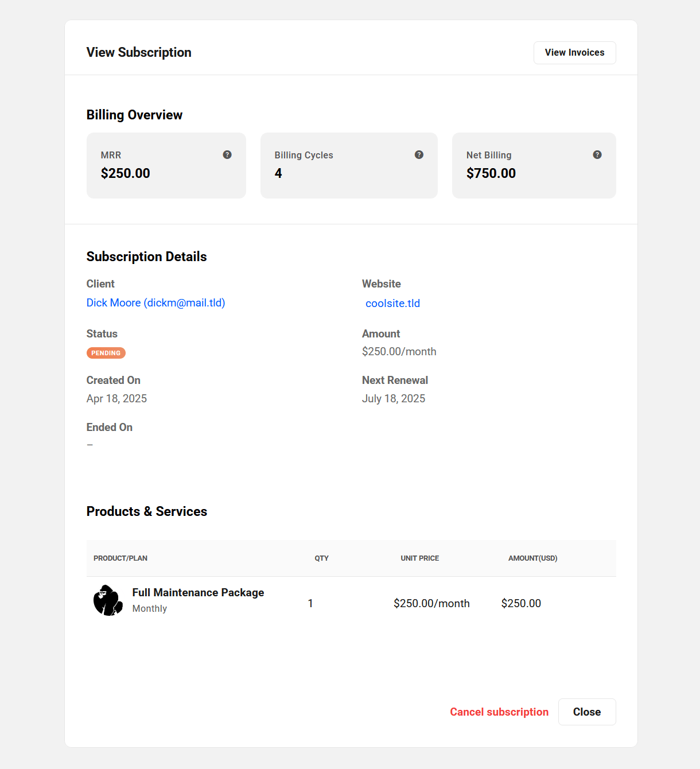This screenshot has height=769, width=700.
Task: Click the July 18, 2025 renewal date
Action: [394, 399]
